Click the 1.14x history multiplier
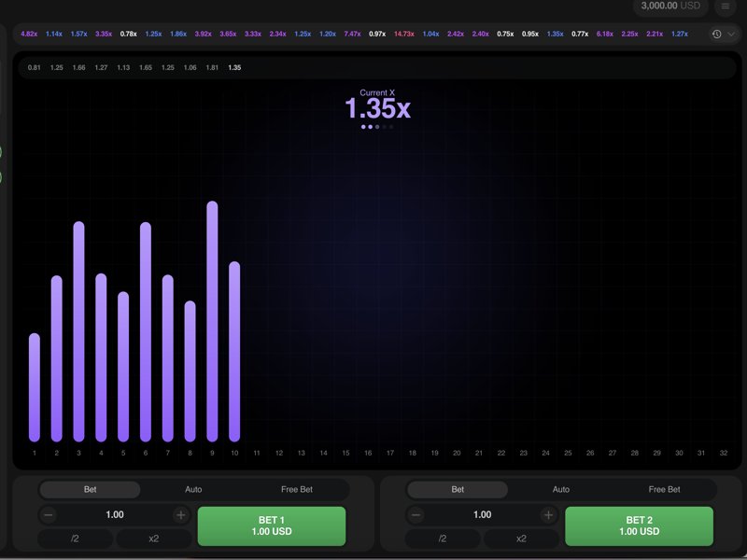This screenshot has height=560, width=747. point(54,34)
